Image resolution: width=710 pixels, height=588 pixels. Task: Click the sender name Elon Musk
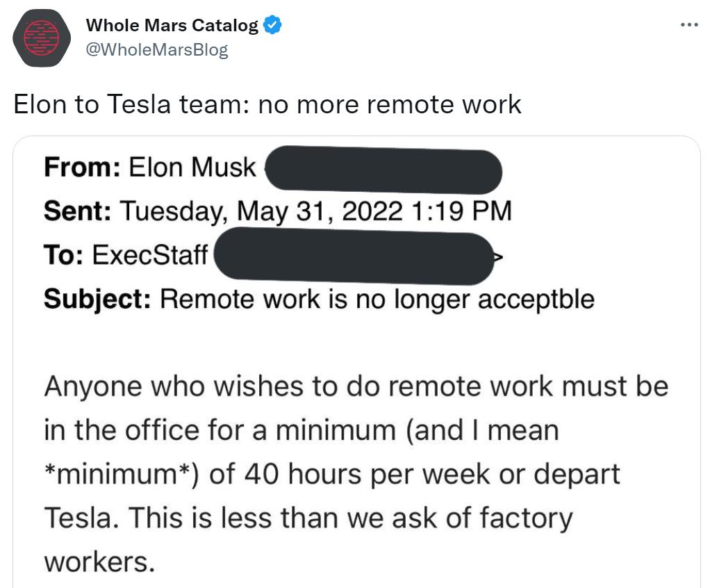(x=192, y=168)
